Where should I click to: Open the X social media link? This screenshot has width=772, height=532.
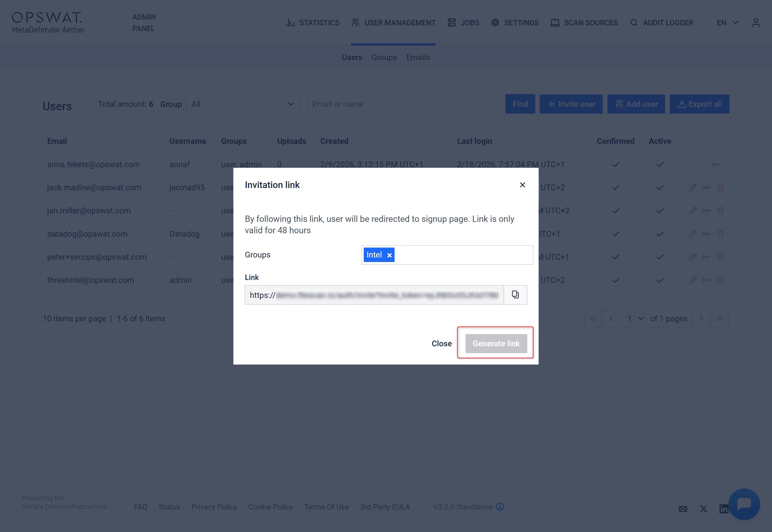(703, 509)
